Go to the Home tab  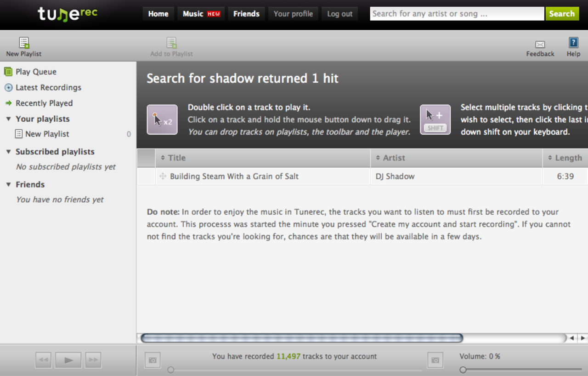point(158,14)
